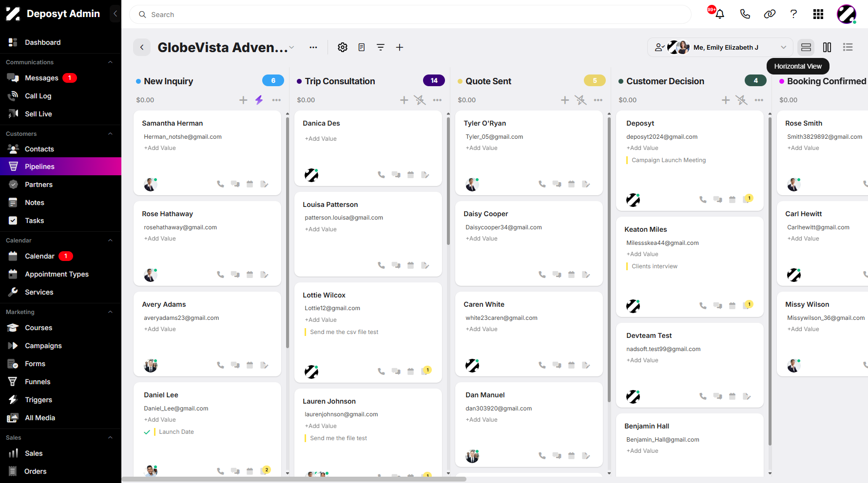Screen dimensions: 868x483
Task: Open notifications bell icon
Action: pos(719,14)
